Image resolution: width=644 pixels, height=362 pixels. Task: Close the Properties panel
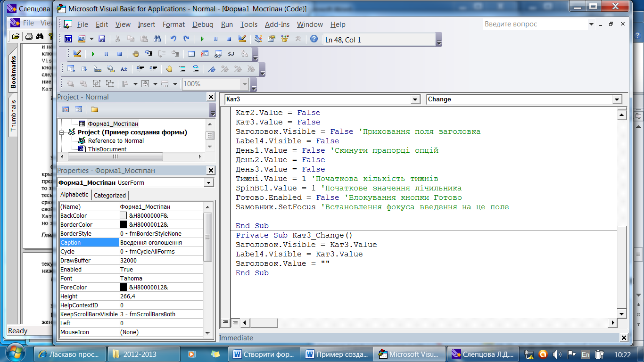tap(211, 170)
